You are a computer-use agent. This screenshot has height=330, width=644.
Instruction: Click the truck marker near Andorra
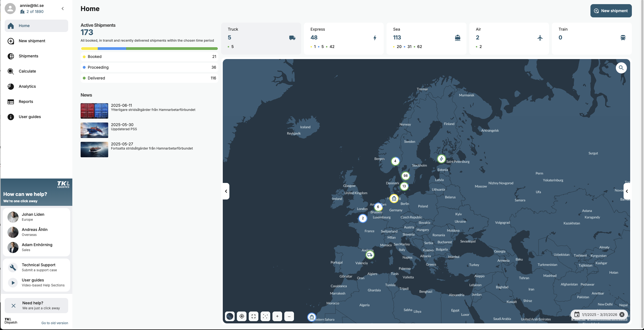pyautogui.click(x=370, y=255)
